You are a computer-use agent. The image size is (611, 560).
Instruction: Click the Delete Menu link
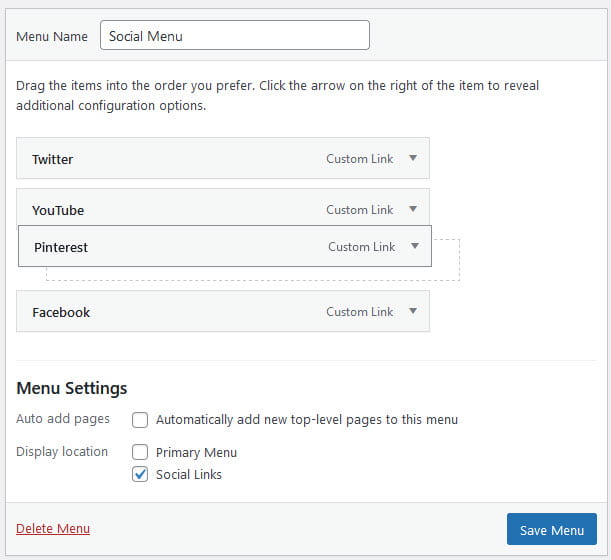[x=53, y=528]
